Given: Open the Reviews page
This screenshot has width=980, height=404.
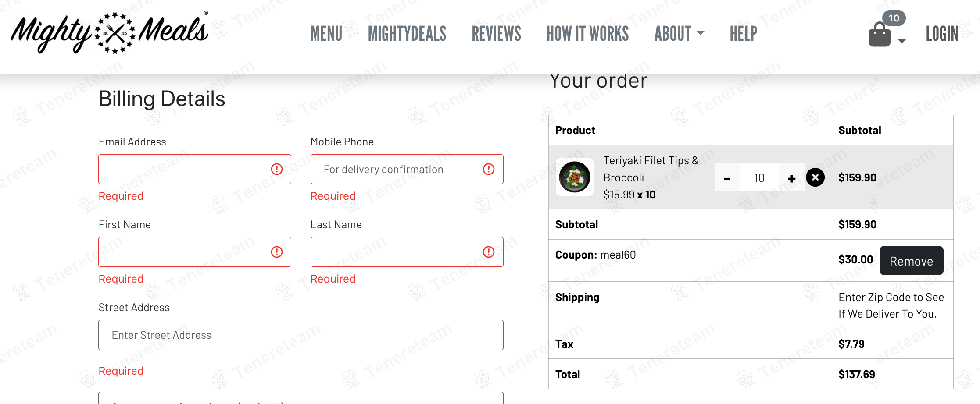Looking at the screenshot, I should click(x=496, y=34).
